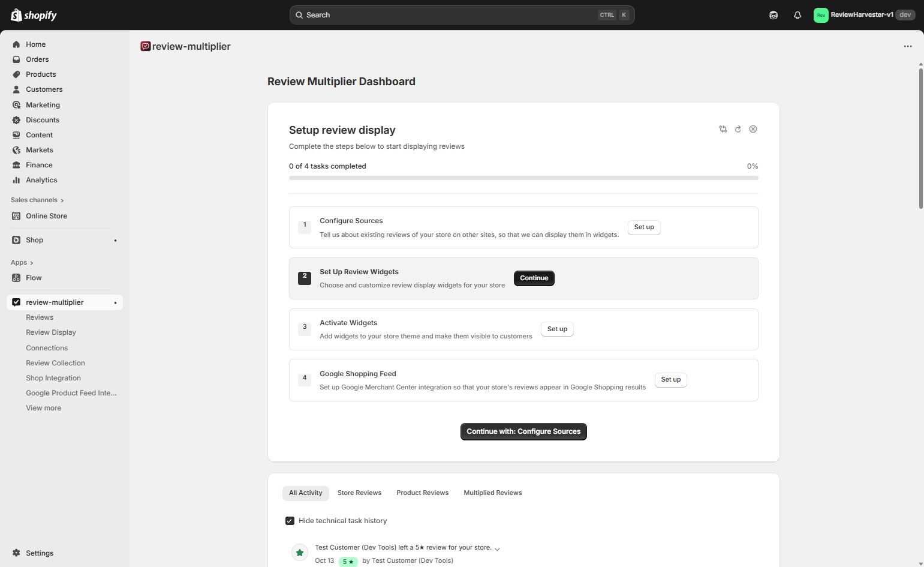The width and height of the screenshot is (924, 567).
Task: Expand the Test Customer review activity chevron
Action: click(x=497, y=548)
